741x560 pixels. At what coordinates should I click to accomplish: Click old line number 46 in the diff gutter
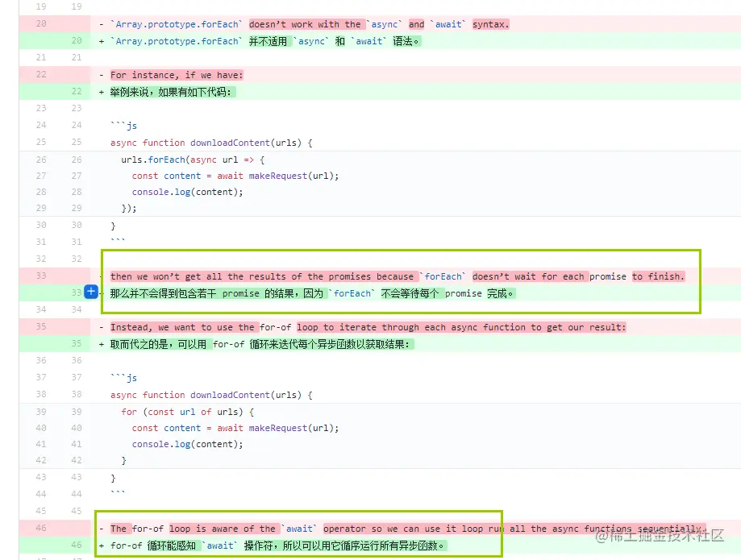[x=41, y=528]
